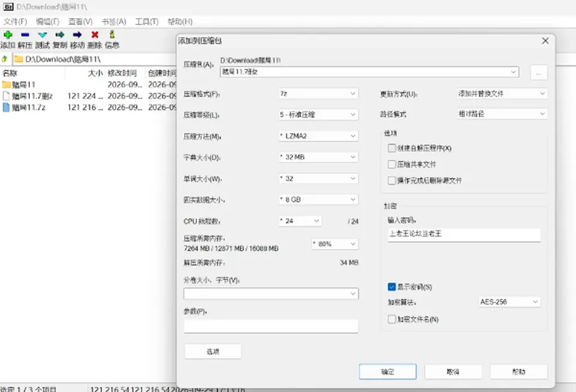Image resolution: width=576 pixels, height=392 pixels.
Task: Expand the 路径模式 dropdown showing 相对路径
Action: [x=502, y=114]
